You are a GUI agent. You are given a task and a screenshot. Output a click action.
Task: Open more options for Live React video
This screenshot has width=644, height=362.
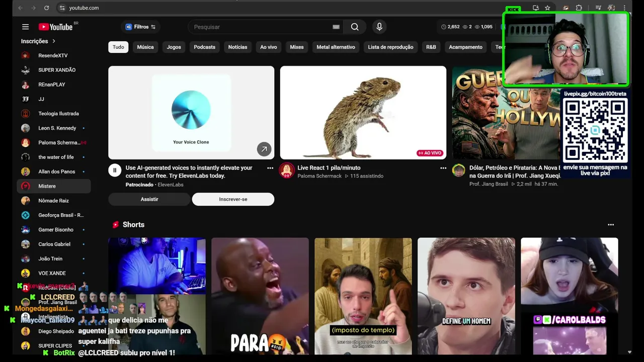[x=443, y=168]
